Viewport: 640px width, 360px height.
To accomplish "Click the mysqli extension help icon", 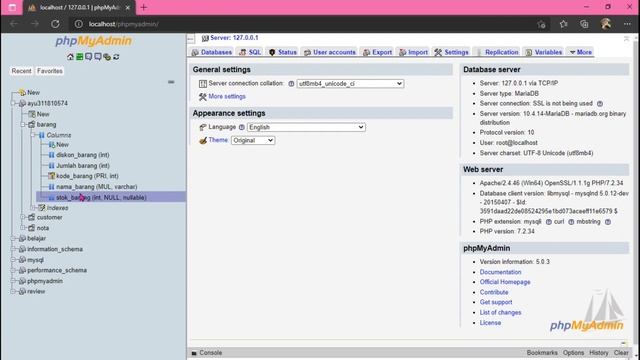I will pyautogui.click(x=549, y=222).
